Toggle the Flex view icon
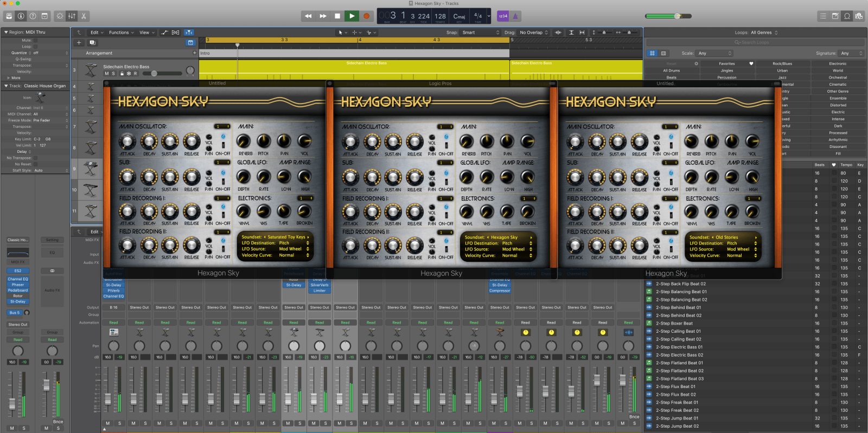Viewport: 868px width, 433px height. tap(175, 33)
